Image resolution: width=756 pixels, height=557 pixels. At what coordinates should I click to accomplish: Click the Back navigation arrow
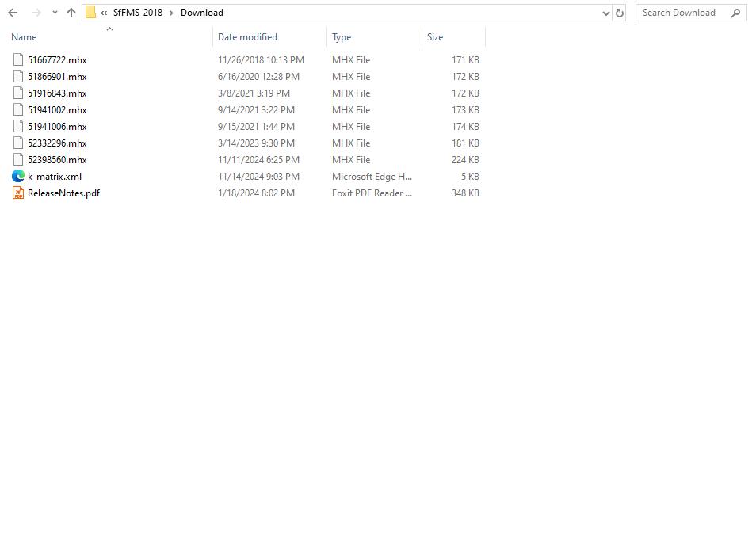[12, 12]
